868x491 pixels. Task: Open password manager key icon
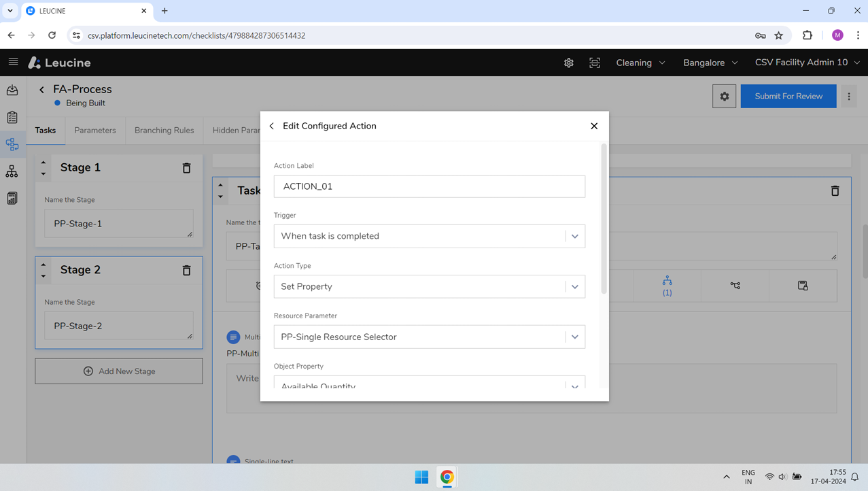(x=760, y=35)
